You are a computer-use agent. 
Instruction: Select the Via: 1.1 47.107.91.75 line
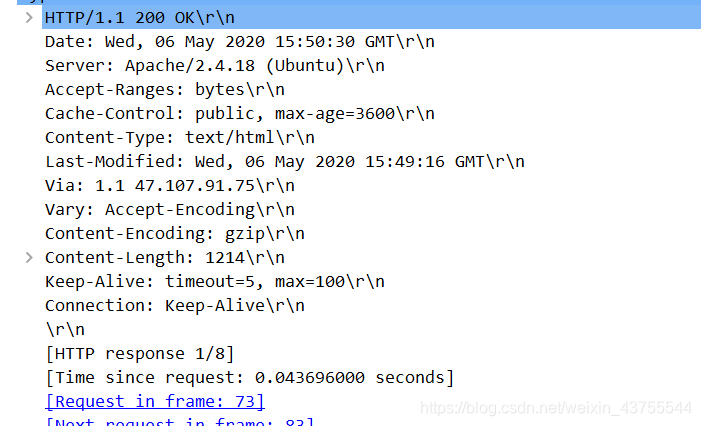point(170,186)
